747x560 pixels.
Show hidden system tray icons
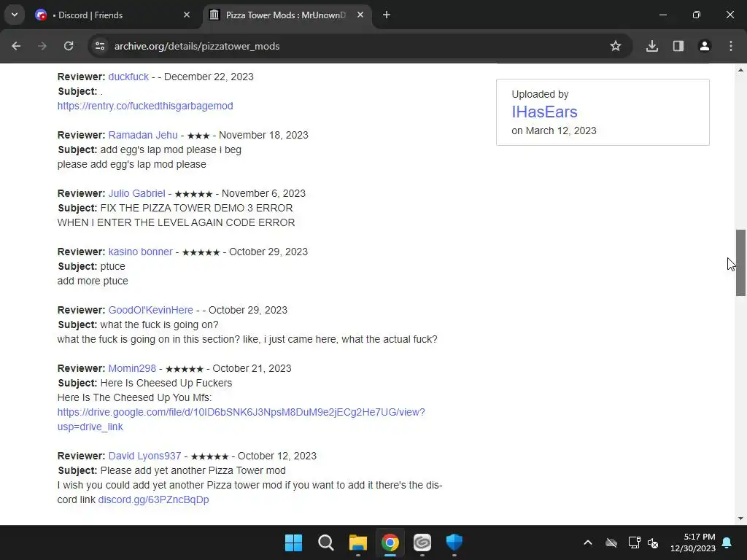point(588,542)
